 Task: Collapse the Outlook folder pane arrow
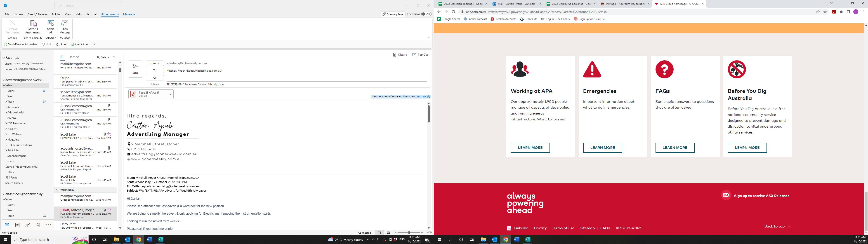coord(51,53)
